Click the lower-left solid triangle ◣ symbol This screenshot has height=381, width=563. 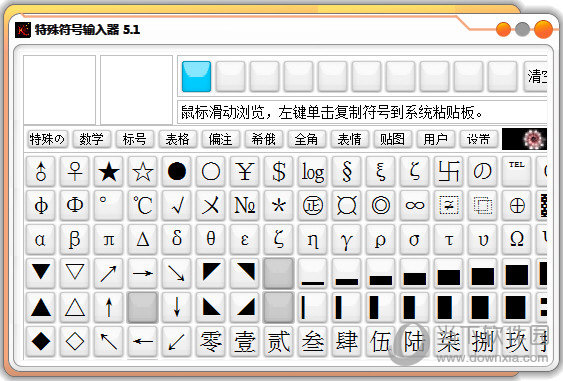point(211,307)
